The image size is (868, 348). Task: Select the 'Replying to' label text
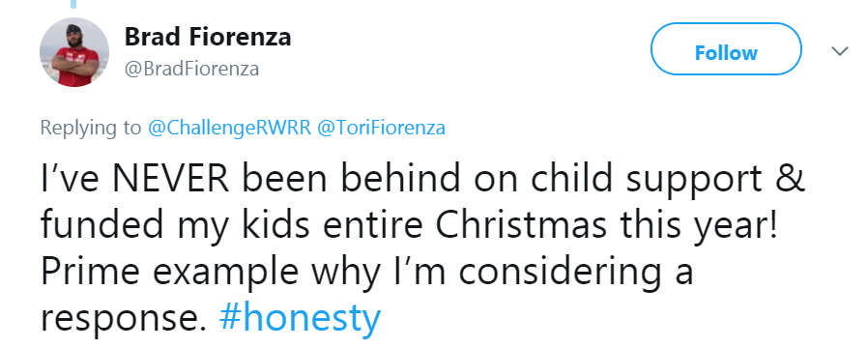[x=91, y=128]
